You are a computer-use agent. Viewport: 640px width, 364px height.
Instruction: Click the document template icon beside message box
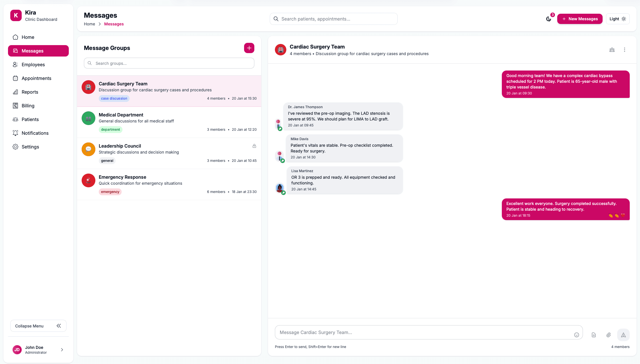[x=593, y=335]
